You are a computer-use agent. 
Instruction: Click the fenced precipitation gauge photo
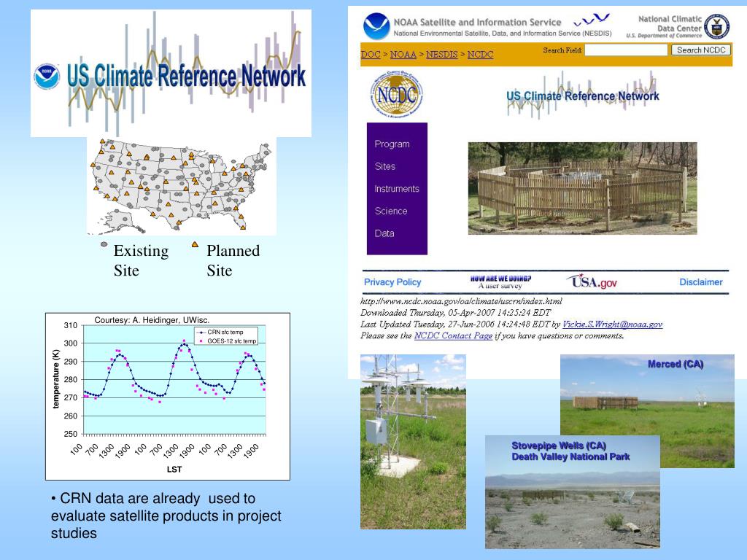582,188
